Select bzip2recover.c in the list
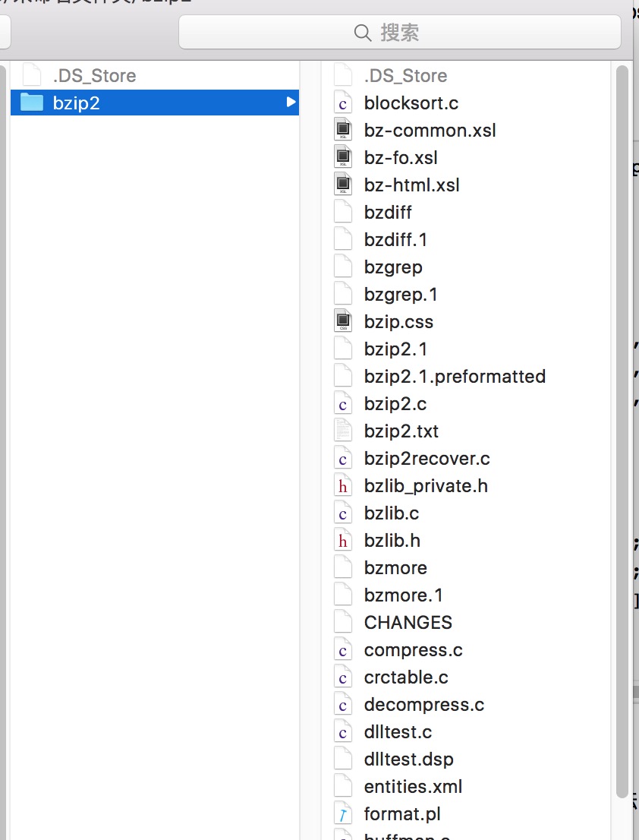 tap(427, 459)
